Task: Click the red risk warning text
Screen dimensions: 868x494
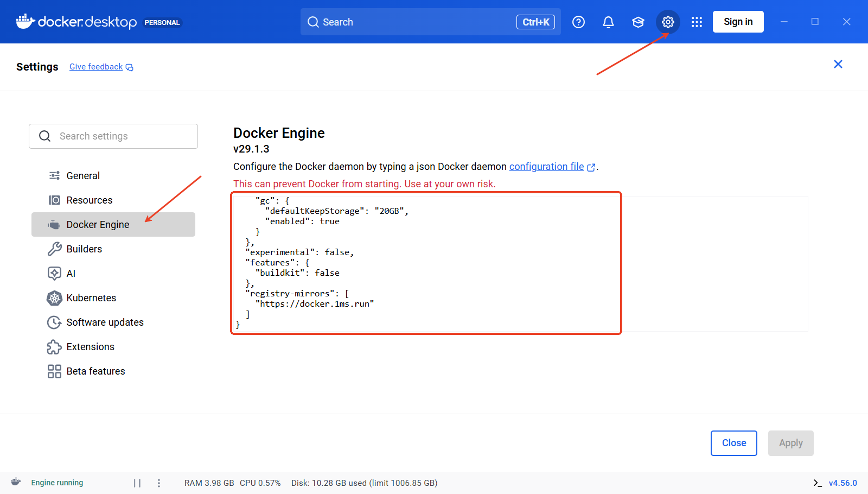Action: pyautogui.click(x=365, y=184)
